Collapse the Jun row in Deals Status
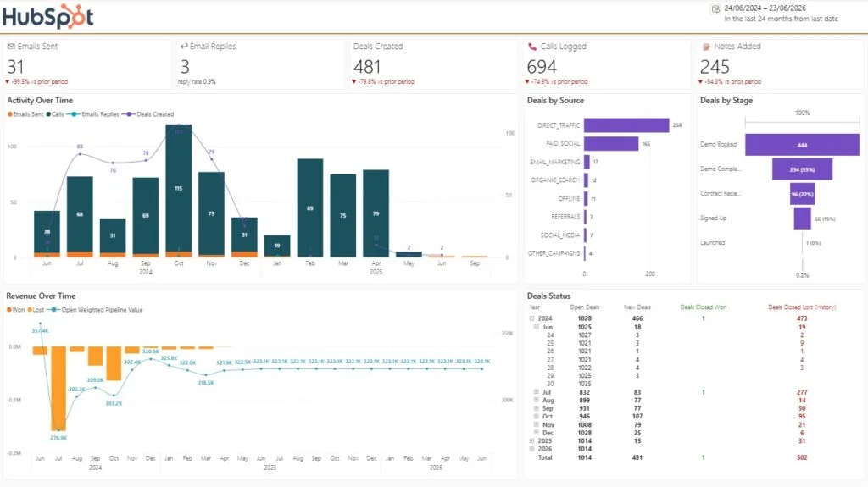This screenshot has width=868, height=487. coord(536,327)
